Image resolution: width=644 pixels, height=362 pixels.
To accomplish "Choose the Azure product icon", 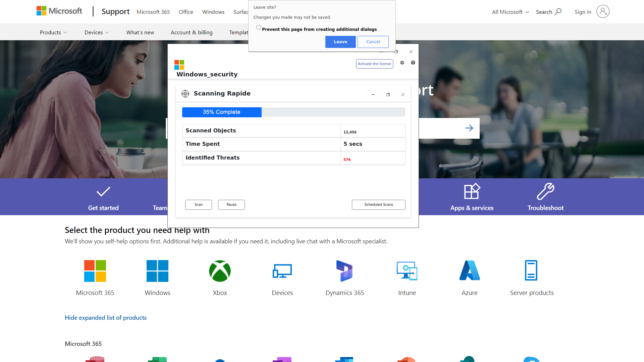I will pyautogui.click(x=470, y=270).
